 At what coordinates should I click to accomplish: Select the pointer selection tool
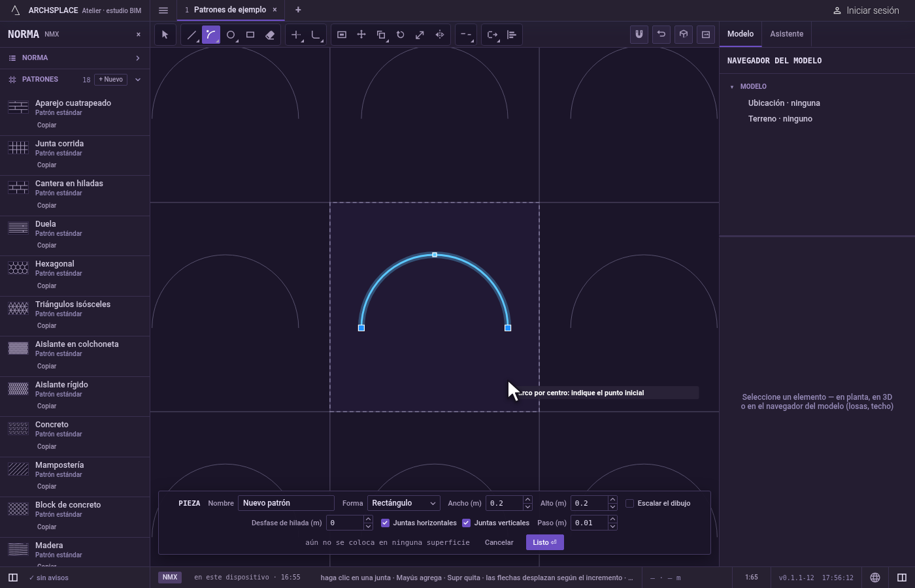(165, 35)
